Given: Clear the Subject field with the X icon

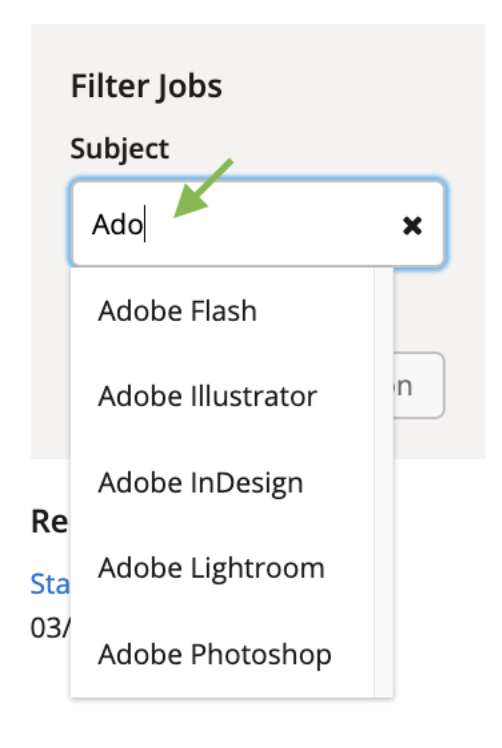Looking at the screenshot, I should coord(412,225).
